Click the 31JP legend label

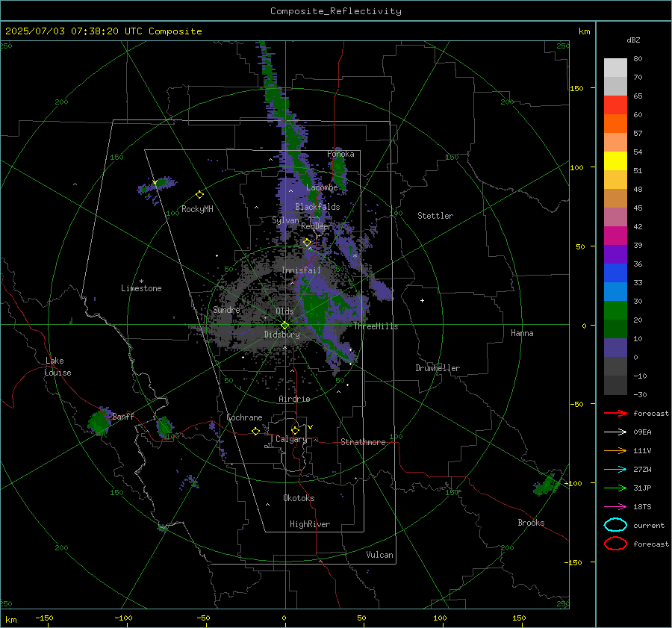pos(642,488)
